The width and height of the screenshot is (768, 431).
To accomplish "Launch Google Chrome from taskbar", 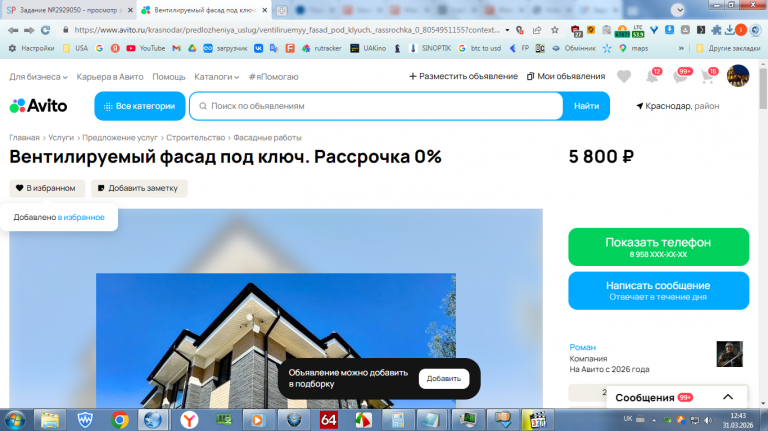I will tap(120, 420).
